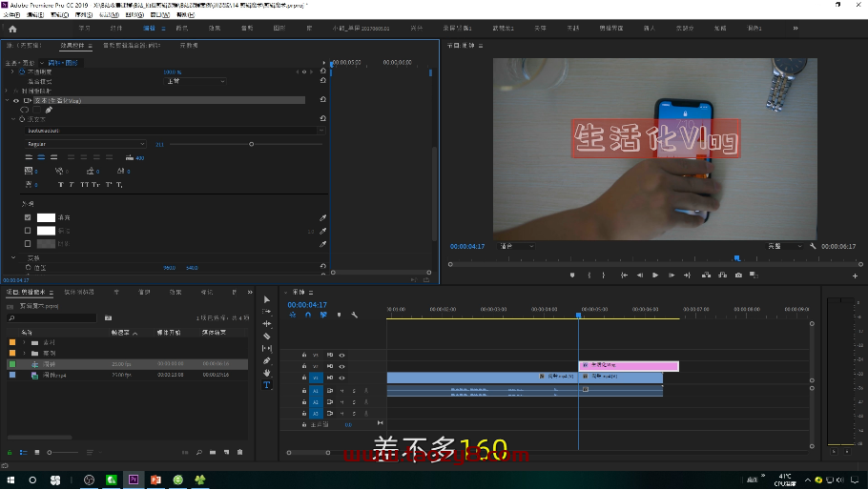Lock the V1 video track
Image resolution: width=868 pixels, height=490 pixels.
304,378
